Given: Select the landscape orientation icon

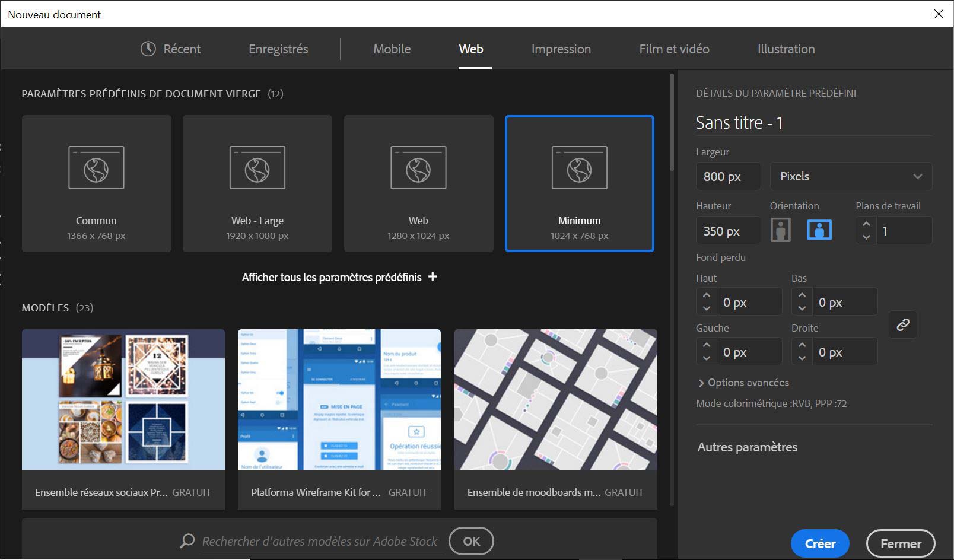Looking at the screenshot, I should pyautogui.click(x=819, y=230).
